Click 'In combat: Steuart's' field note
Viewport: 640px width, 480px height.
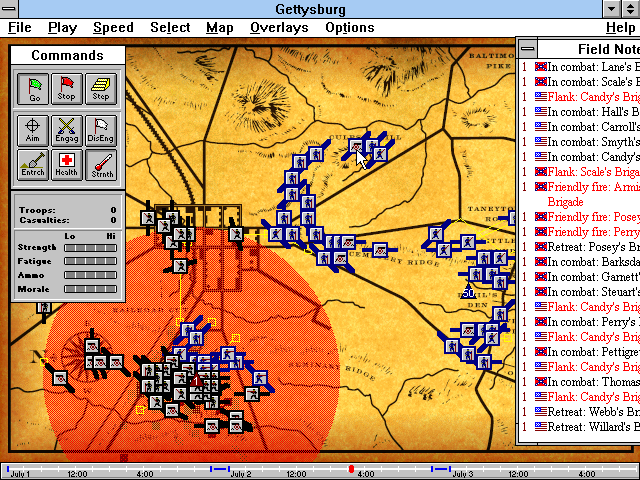[x=580, y=292]
